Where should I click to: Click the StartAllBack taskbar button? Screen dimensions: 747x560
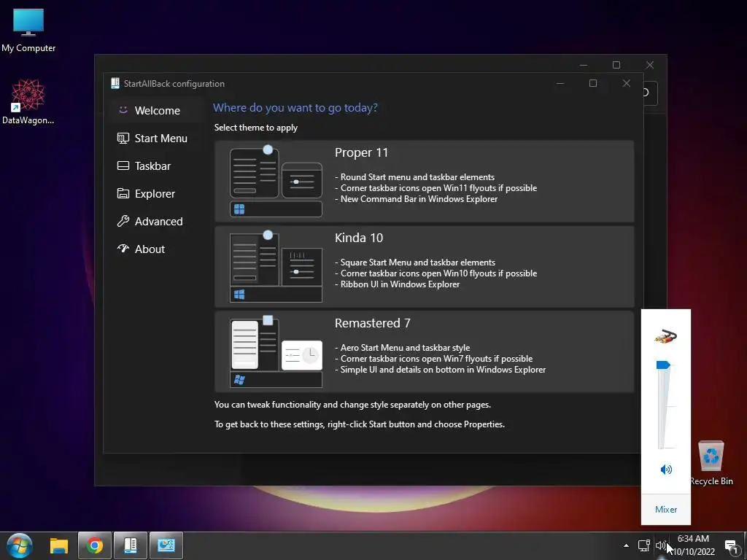click(131, 545)
